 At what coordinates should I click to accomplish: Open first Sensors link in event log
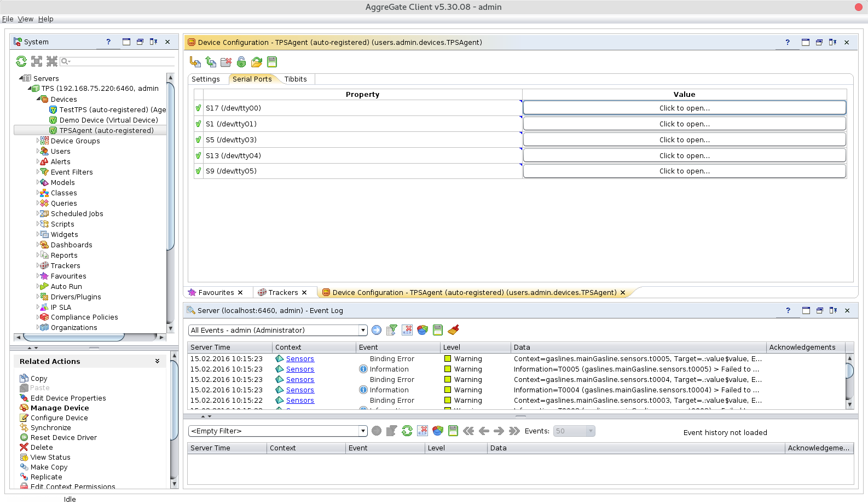click(300, 358)
